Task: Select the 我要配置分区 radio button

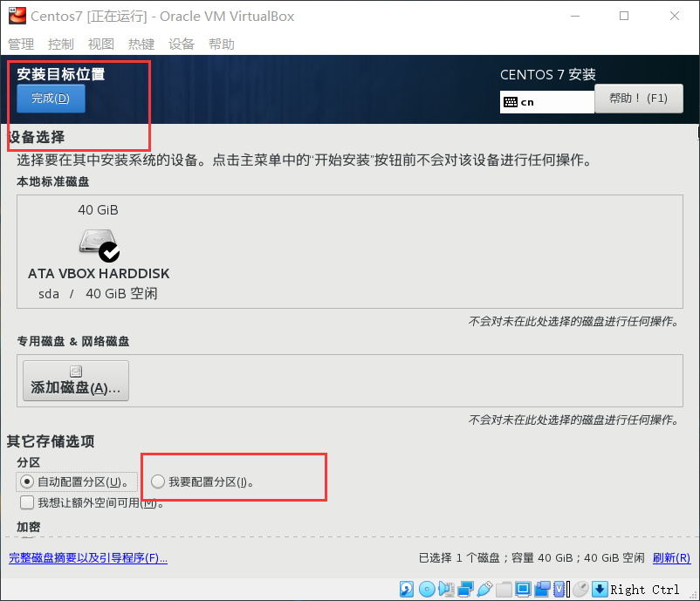Action: coord(157,481)
